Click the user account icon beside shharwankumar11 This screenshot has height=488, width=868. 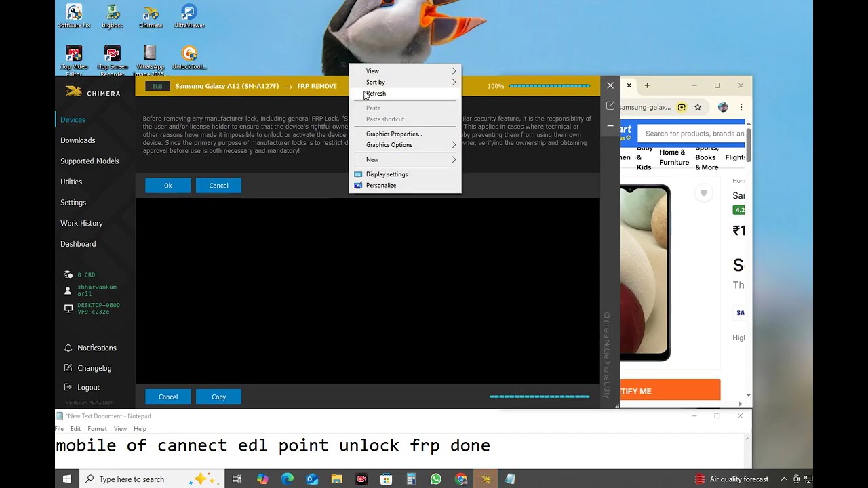[68, 291]
